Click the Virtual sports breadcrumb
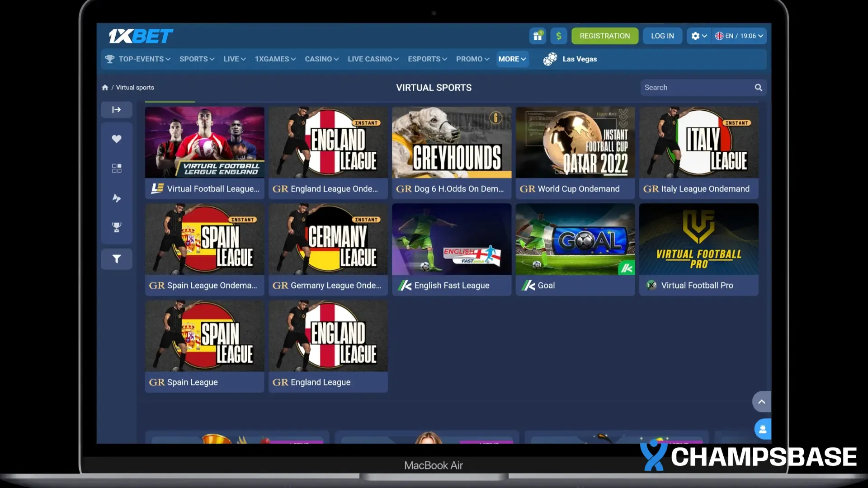This screenshot has width=868, height=488. 135,88
